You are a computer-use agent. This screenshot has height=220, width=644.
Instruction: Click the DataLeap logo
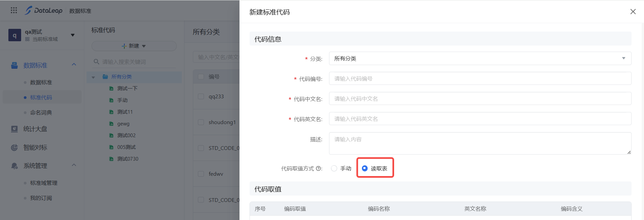44,10
